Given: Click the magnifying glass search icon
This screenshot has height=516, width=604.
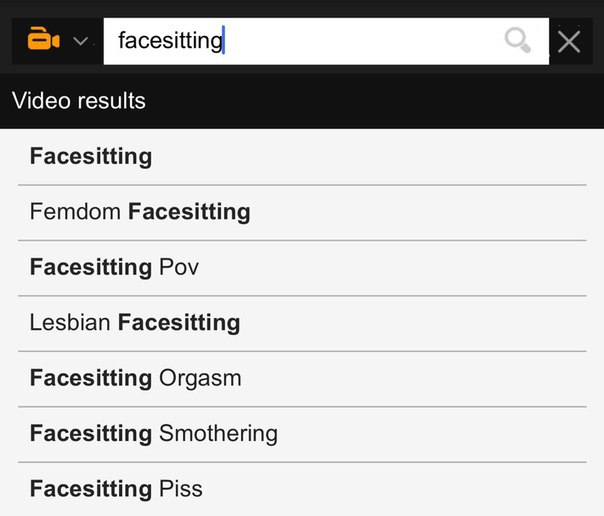Looking at the screenshot, I should [518, 40].
